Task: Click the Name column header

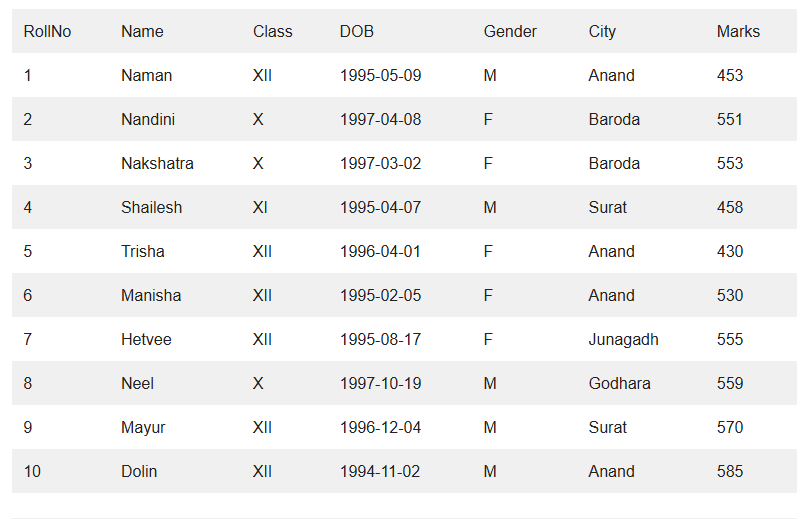Action: pyautogui.click(x=142, y=31)
